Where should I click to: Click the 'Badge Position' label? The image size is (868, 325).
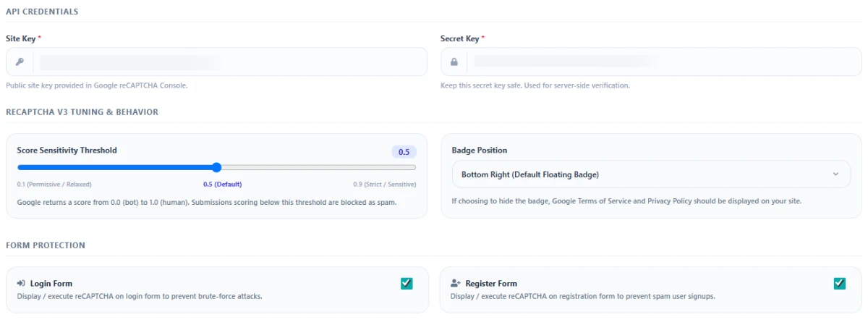coord(480,151)
